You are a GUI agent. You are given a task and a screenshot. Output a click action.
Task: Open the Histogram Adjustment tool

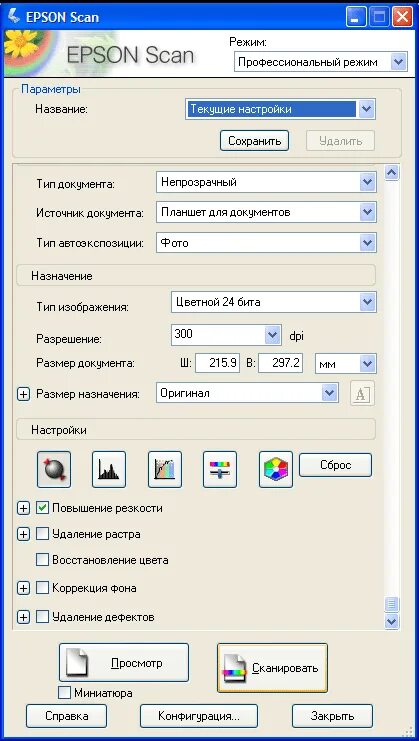pos(109,469)
